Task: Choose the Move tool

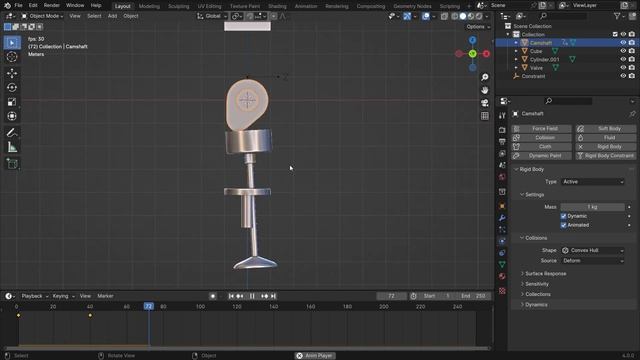Action: [12, 73]
